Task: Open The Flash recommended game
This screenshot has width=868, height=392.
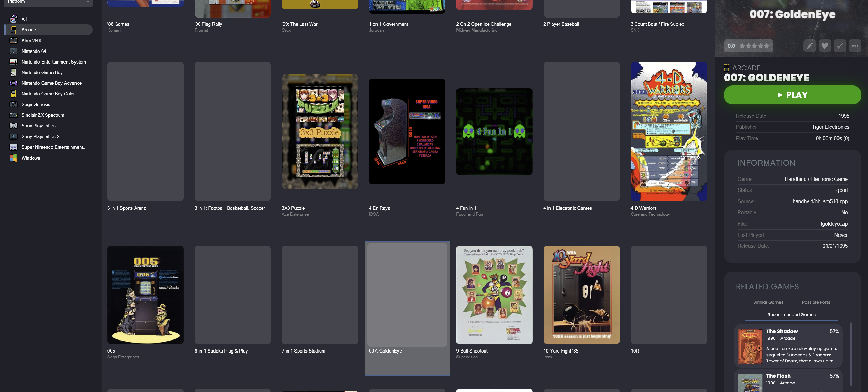Action: tap(788, 381)
